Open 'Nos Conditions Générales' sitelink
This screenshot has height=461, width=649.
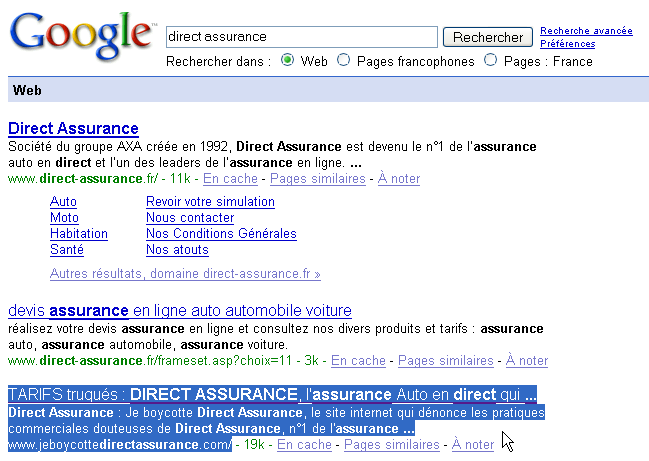221,234
